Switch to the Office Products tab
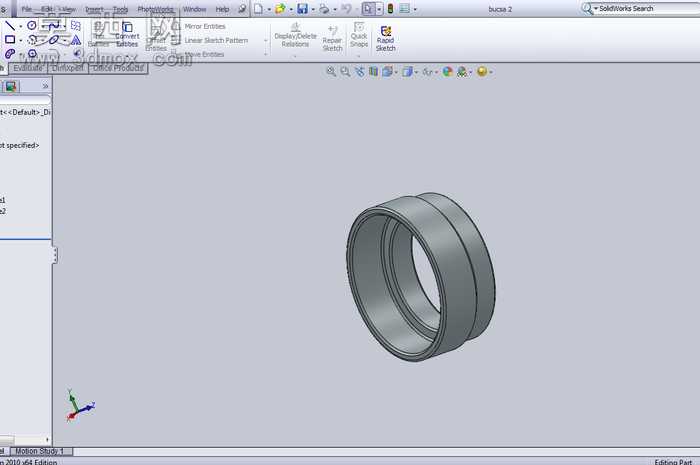The width and height of the screenshot is (700, 465). (x=118, y=68)
